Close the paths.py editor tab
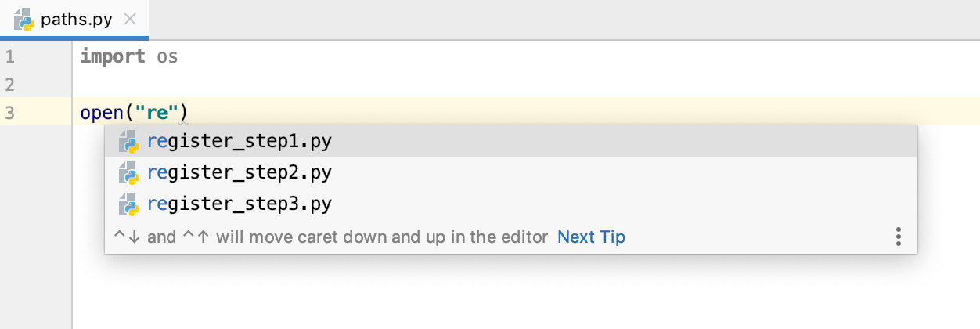 (131, 19)
